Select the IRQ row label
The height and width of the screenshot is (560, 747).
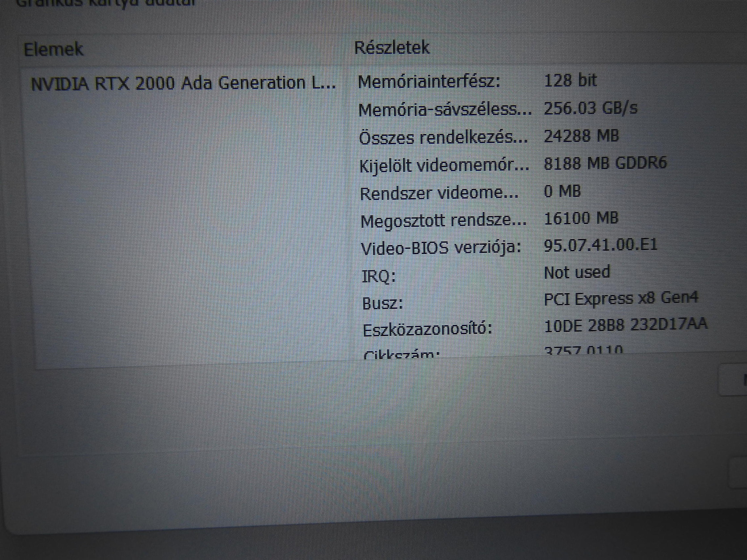click(378, 276)
